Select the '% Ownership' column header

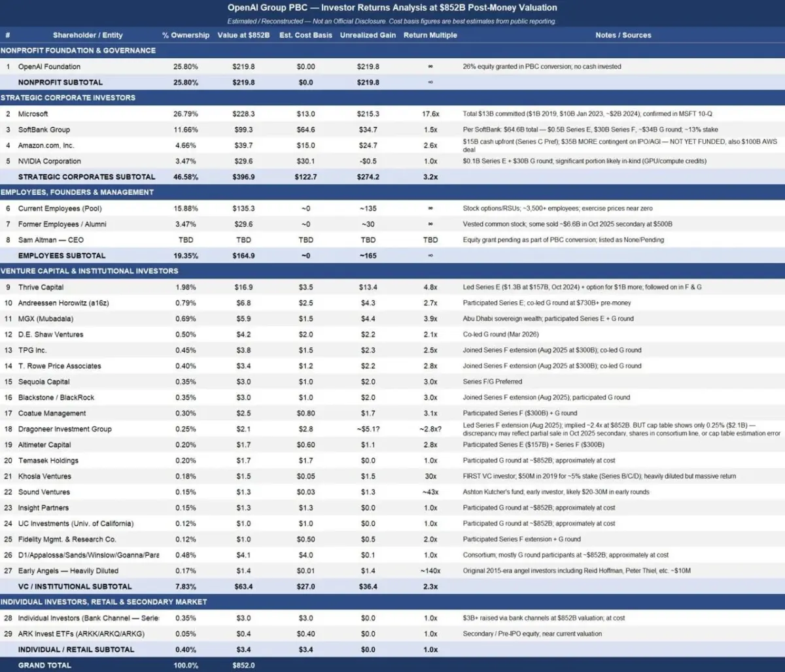pyautogui.click(x=186, y=35)
